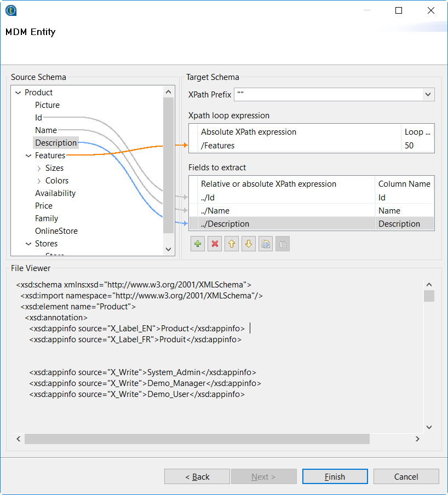Click the green plus icon to add a field
The width and height of the screenshot is (448, 495).
[198, 244]
